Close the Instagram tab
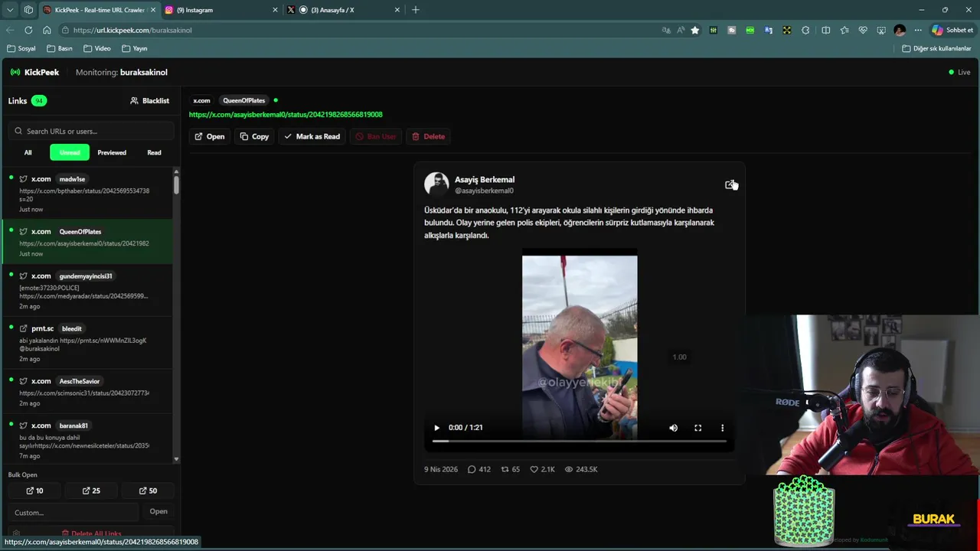 click(x=275, y=10)
